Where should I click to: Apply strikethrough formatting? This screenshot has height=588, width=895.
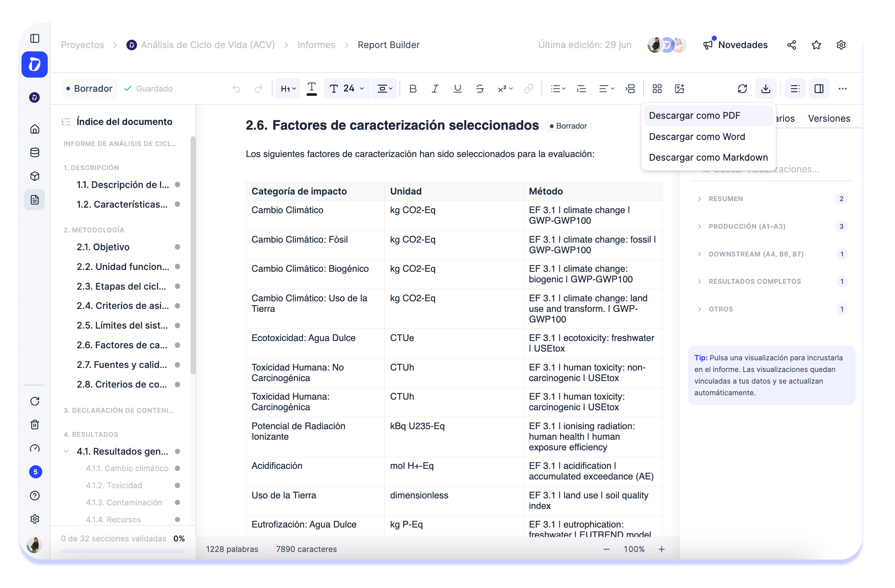pyautogui.click(x=480, y=89)
